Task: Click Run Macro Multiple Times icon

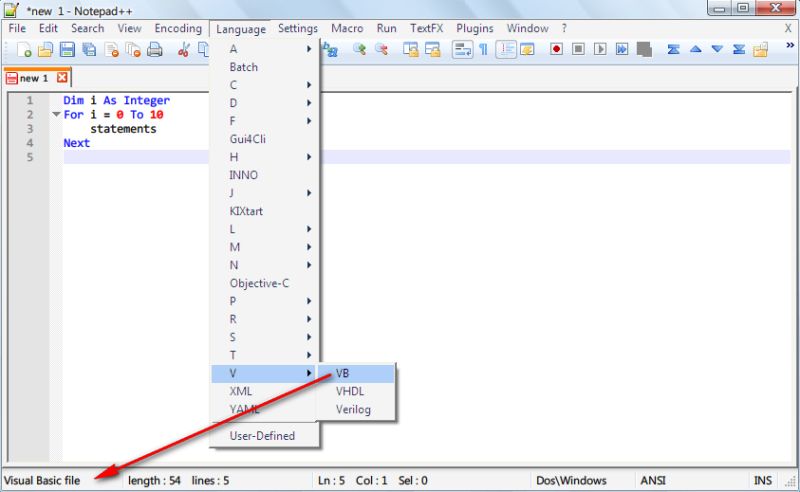Action: coord(622,50)
